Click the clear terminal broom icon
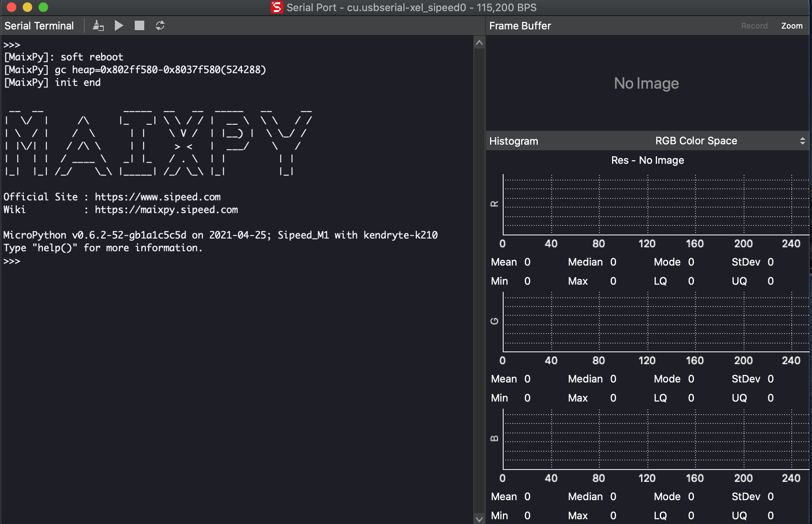This screenshot has width=812, height=524. coord(98,26)
